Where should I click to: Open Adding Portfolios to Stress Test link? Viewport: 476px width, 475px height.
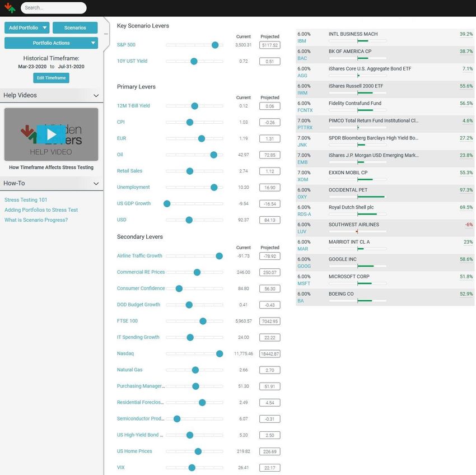[41, 210]
